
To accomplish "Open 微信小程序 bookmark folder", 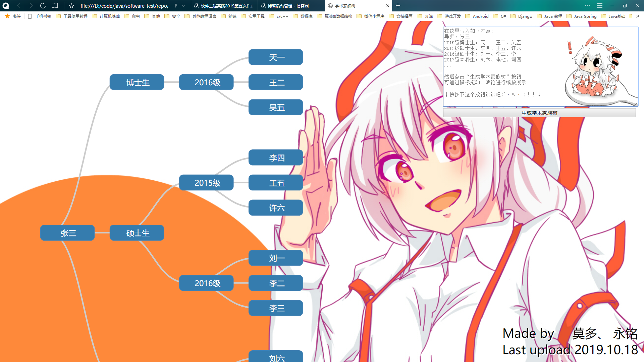I will [x=371, y=16].
